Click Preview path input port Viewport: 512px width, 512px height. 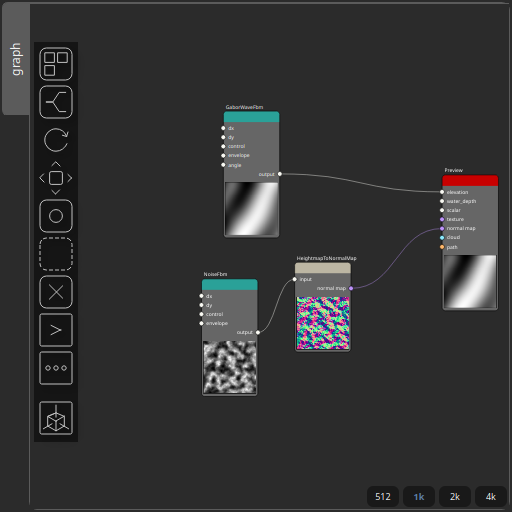442,247
